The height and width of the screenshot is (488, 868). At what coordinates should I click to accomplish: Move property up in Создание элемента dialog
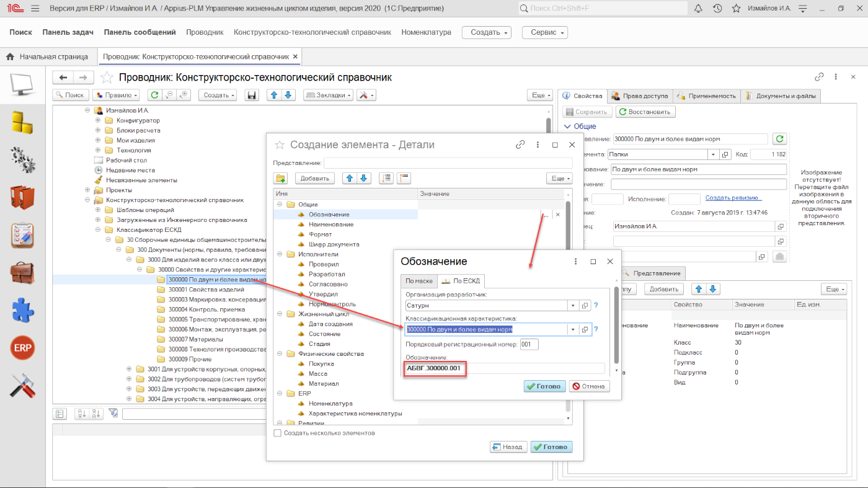[350, 178]
